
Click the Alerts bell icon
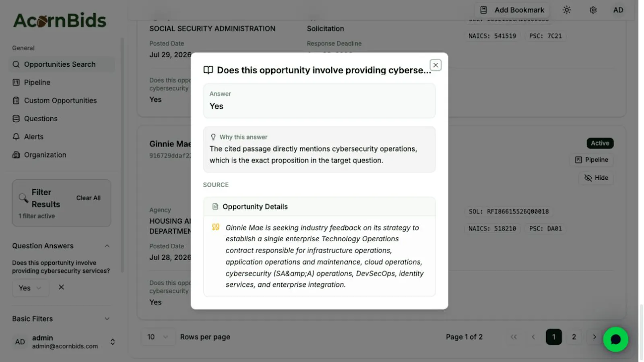pyautogui.click(x=16, y=137)
